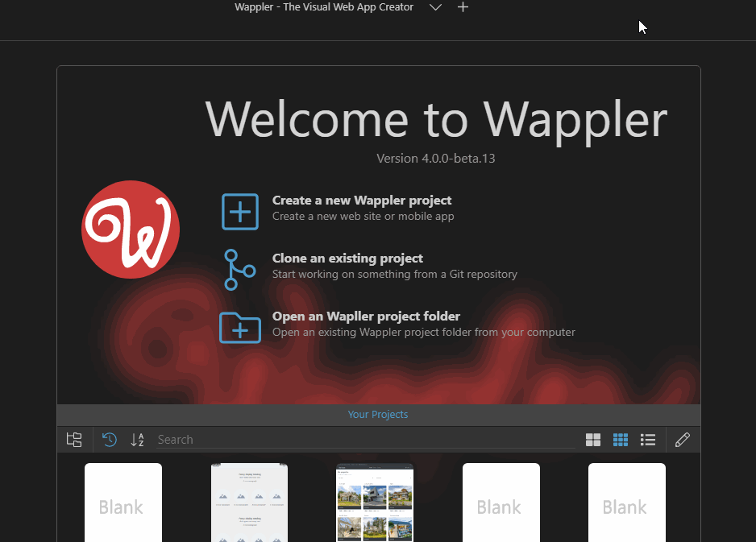This screenshot has height=542, width=756.
Task: Add a new tab with plus
Action: pos(463,7)
